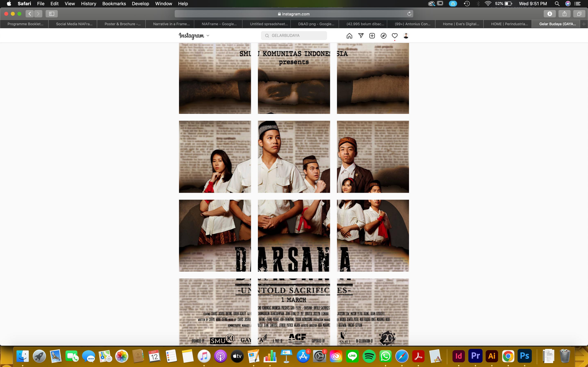Image resolution: width=588 pixels, height=367 pixels.
Task: Open the Explore compass icon
Action: click(383, 36)
